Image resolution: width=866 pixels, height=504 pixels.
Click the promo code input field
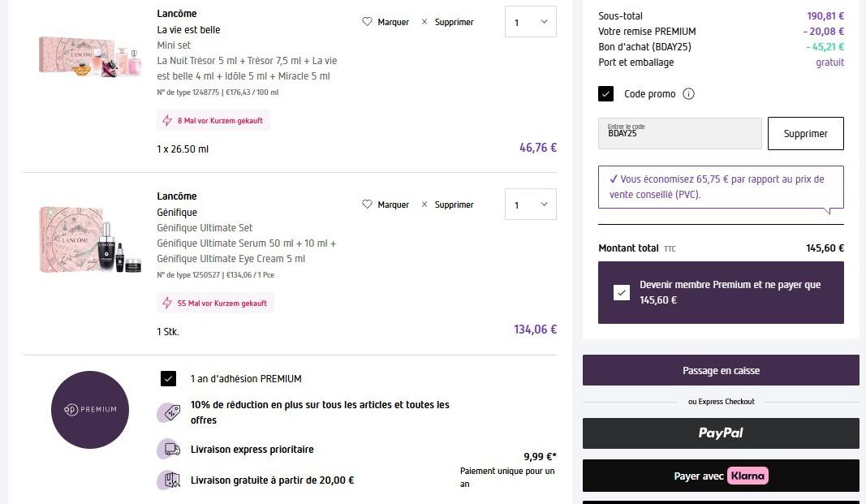(680, 134)
